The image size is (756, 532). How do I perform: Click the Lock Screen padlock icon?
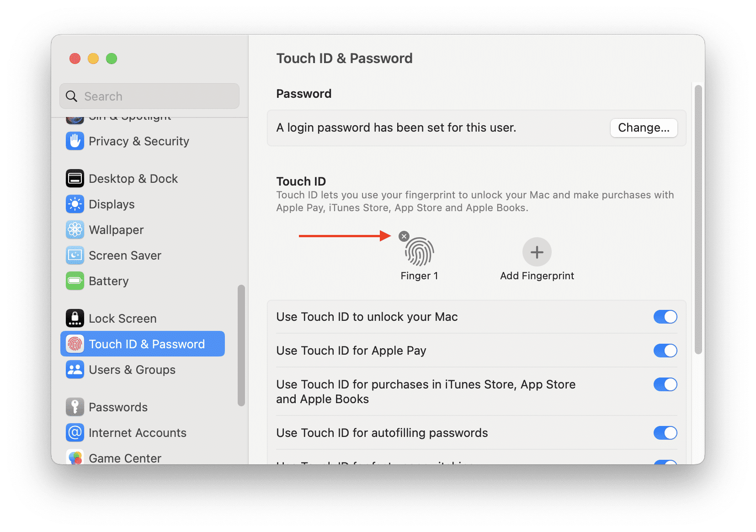click(75, 319)
